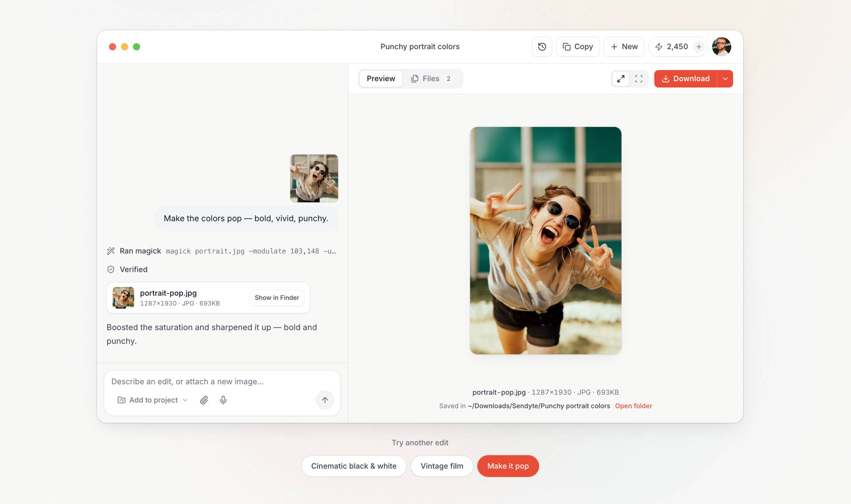This screenshot has width=851, height=504.
Task: Click the magic wand icon
Action: point(111,251)
